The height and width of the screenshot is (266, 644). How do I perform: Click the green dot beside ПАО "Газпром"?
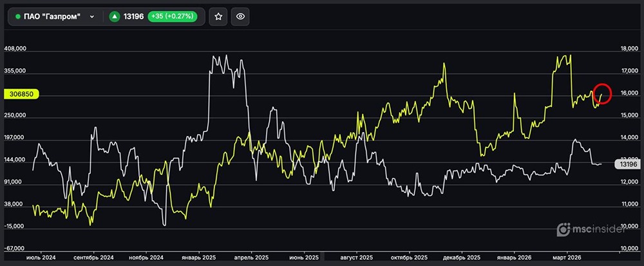17,17
